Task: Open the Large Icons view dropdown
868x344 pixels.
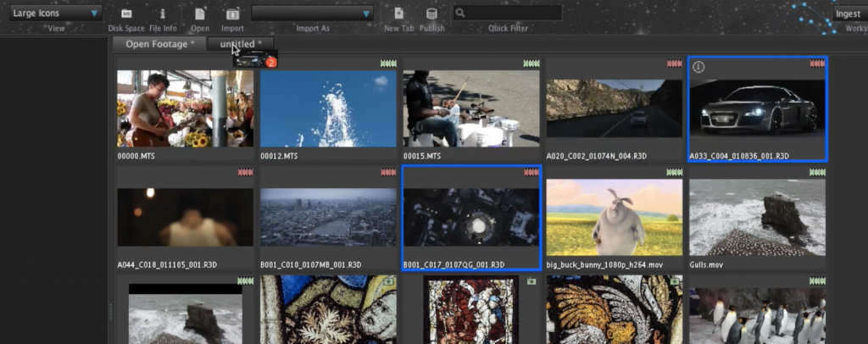Action: pyautogui.click(x=56, y=14)
